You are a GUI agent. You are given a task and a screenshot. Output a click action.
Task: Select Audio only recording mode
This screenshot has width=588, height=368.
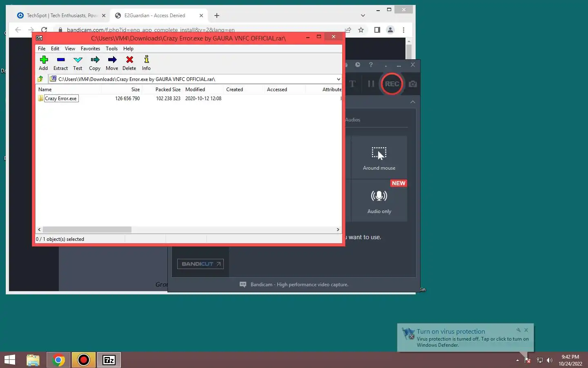pyautogui.click(x=379, y=201)
